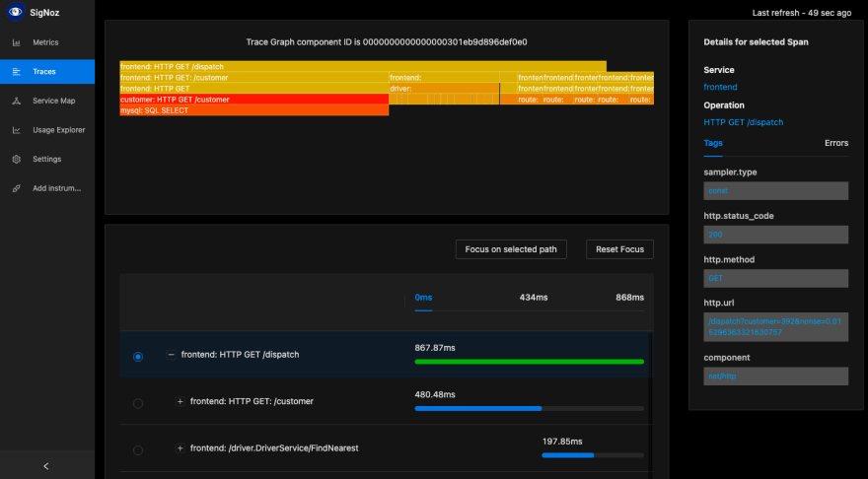
Task: Collapse the sidebar with the chevron arrow
Action: tap(46, 466)
